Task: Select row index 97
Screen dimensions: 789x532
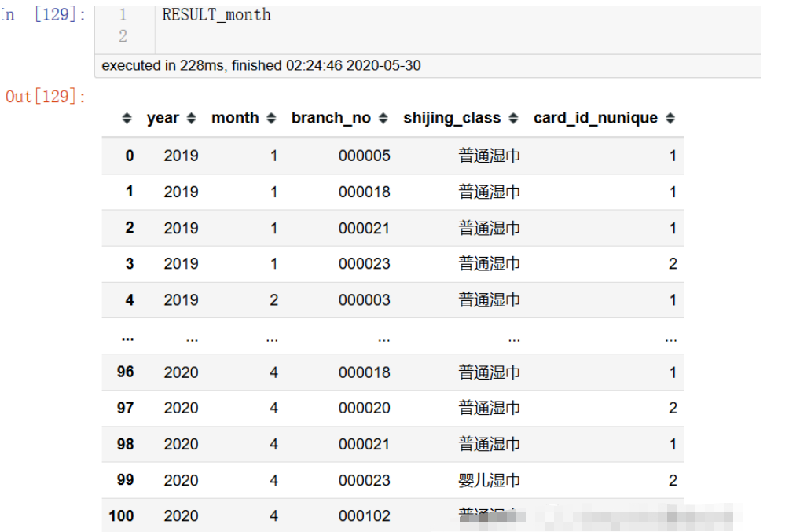Action: tap(125, 408)
